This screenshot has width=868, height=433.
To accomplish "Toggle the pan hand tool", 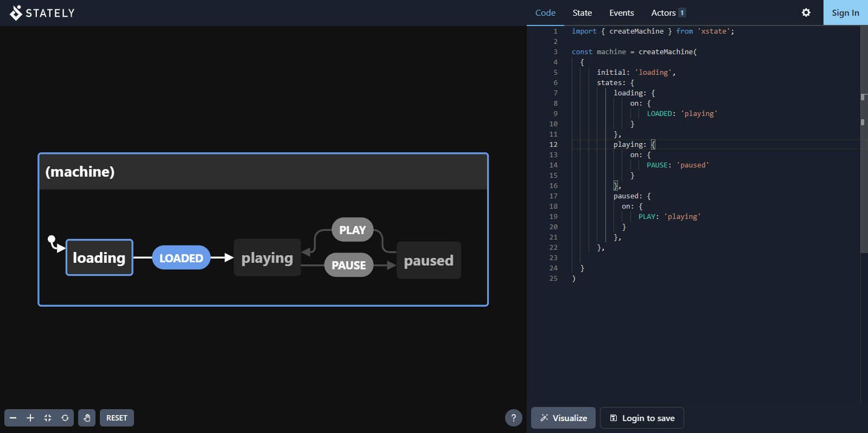I will pyautogui.click(x=87, y=418).
